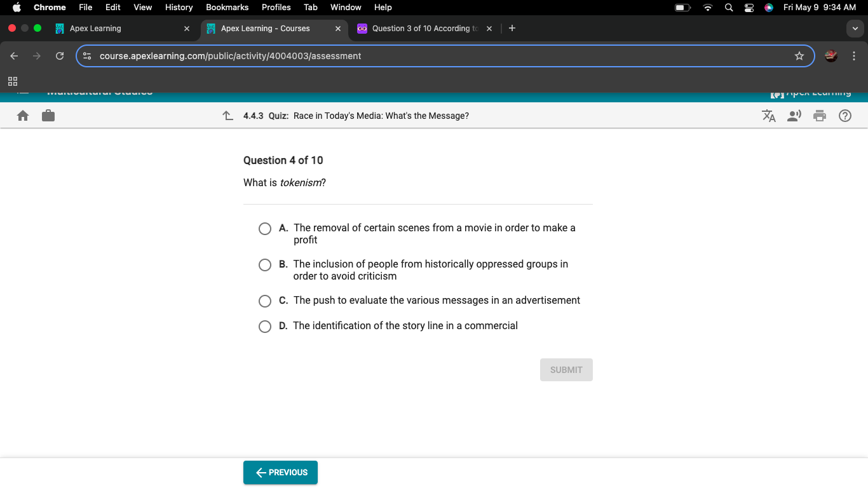This screenshot has width=868, height=488.
Task: Activate the text-to-speech reader icon
Action: click(x=794, y=116)
